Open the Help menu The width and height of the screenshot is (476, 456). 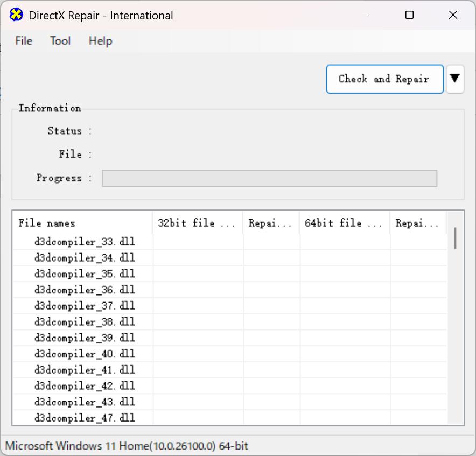101,41
